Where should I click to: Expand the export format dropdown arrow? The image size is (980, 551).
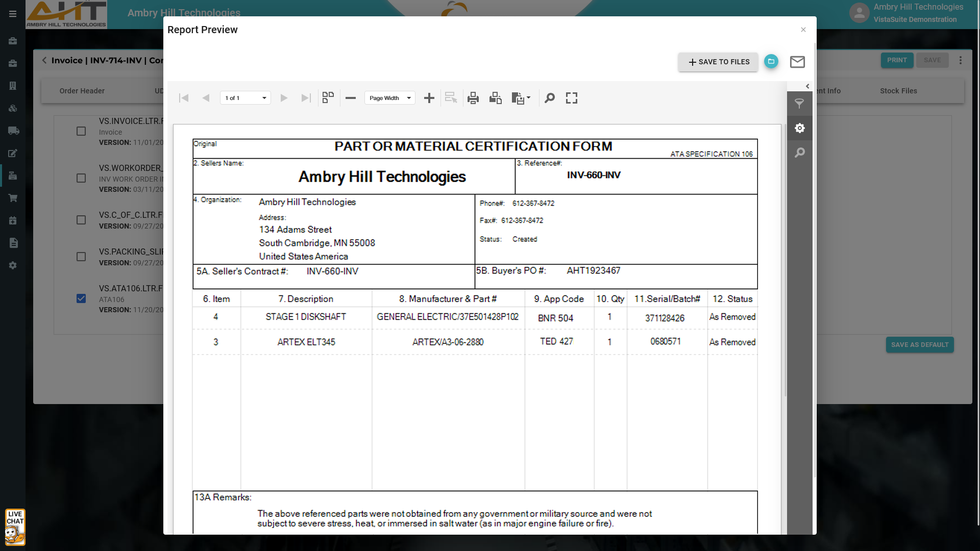pyautogui.click(x=528, y=97)
